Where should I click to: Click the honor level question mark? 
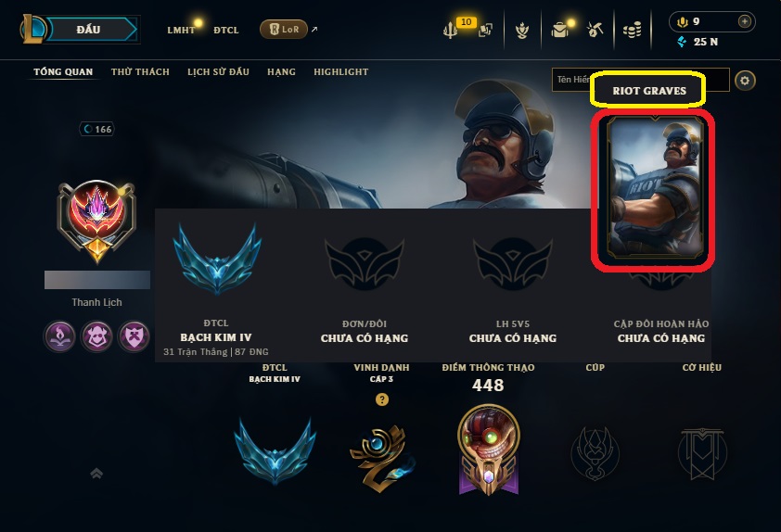tap(382, 399)
